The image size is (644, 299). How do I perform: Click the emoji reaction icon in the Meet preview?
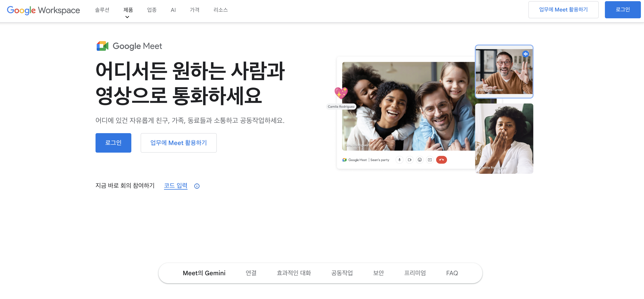tap(420, 160)
